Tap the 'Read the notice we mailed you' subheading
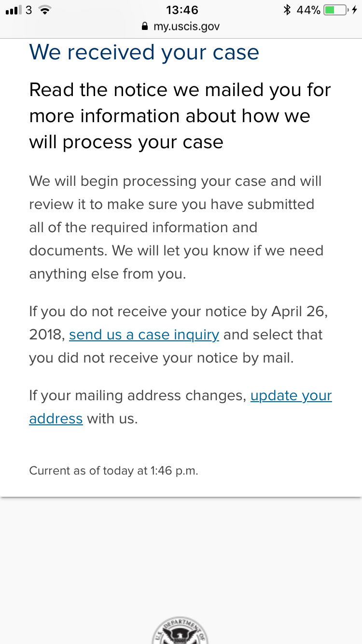The width and height of the screenshot is (362, 644). [x=180, y=116]
